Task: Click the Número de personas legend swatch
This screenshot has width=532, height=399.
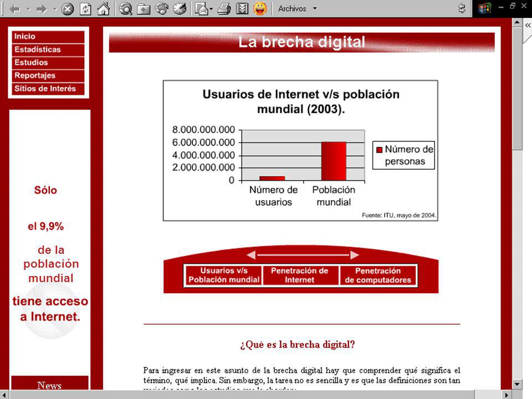Action: (x=379, y=150)
